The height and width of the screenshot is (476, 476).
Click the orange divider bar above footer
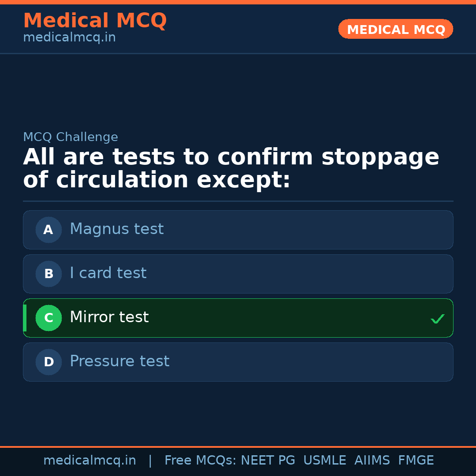tap(238, 446)
